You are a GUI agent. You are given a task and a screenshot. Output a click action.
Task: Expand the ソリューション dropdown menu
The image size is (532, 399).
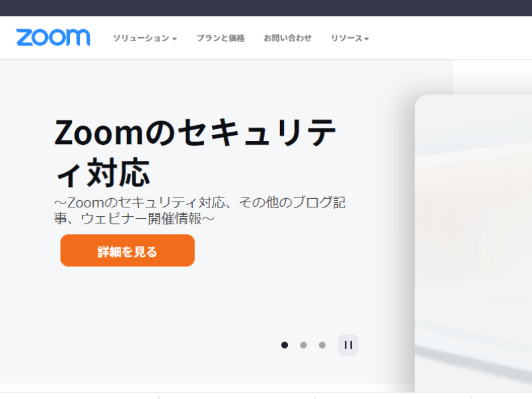coord(145,38)
